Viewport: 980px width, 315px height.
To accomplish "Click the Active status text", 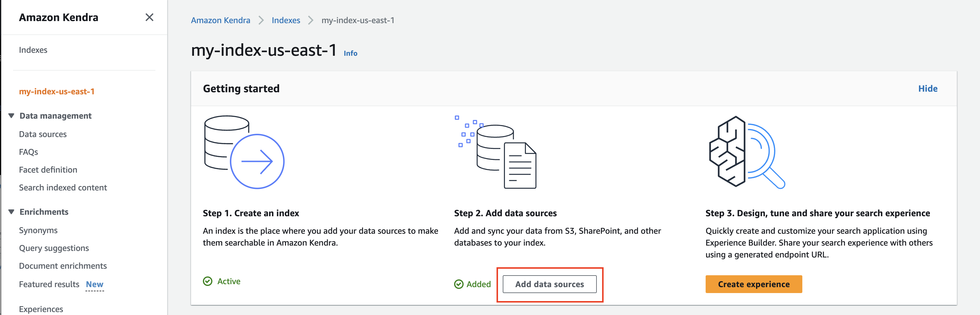I will click(x=229, y=281).
